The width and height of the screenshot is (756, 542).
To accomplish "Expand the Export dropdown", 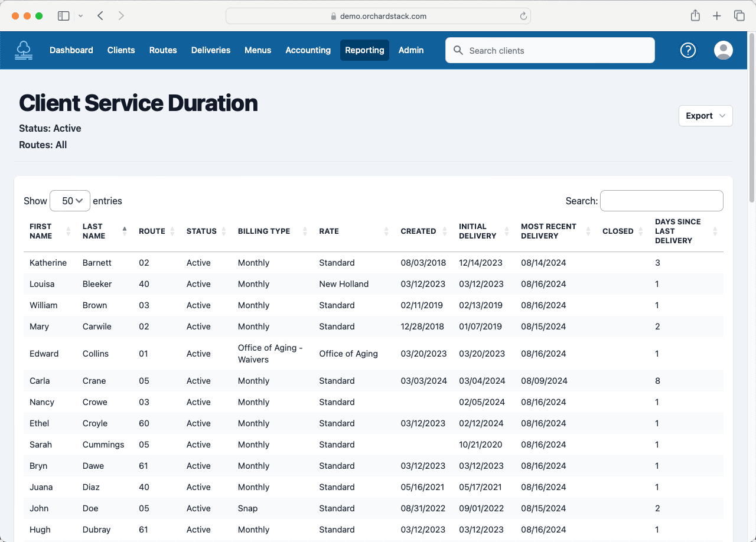I will coord(705,116).
